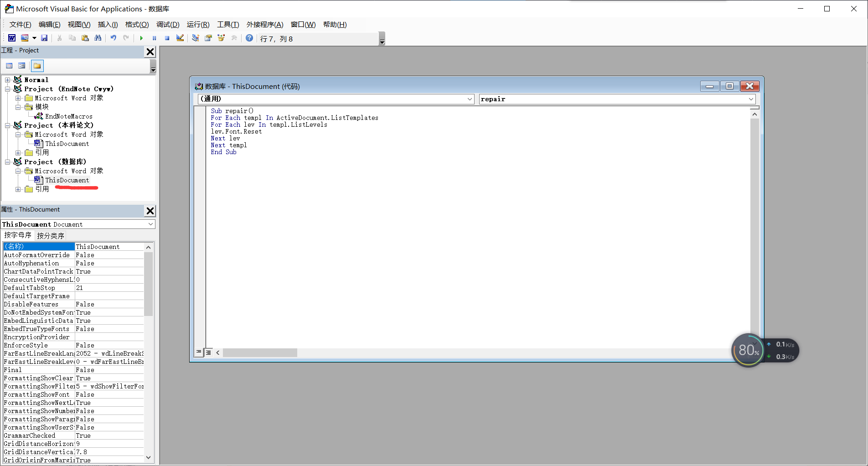868x466 pixels.
Task: Save the project with the floppy disk icon
Action: pos(44,38)
